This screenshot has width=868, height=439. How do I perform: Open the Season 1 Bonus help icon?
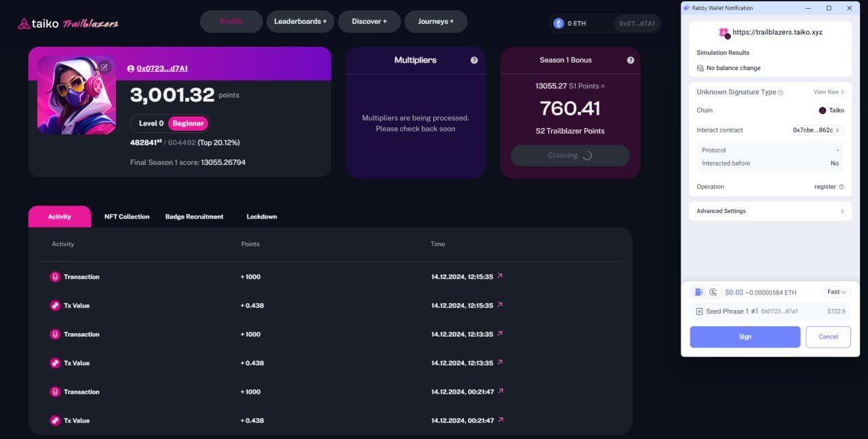631,60
